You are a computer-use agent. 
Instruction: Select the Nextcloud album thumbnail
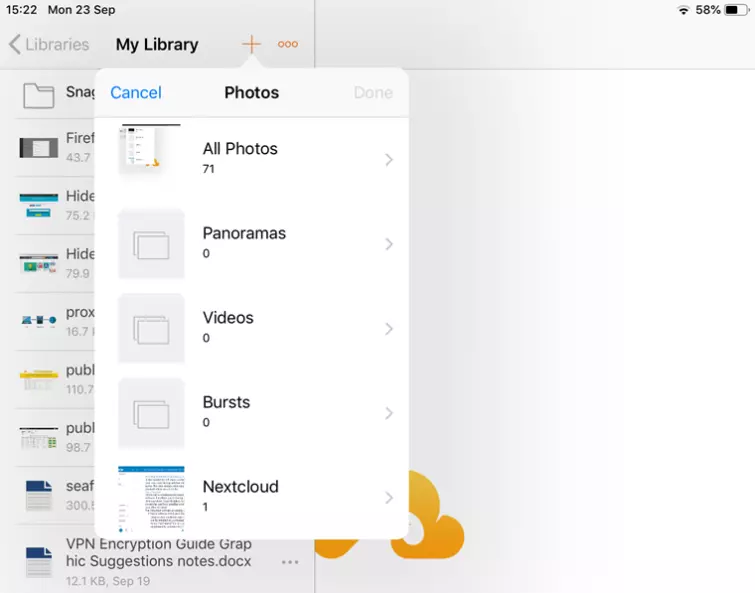coord(151,497)
